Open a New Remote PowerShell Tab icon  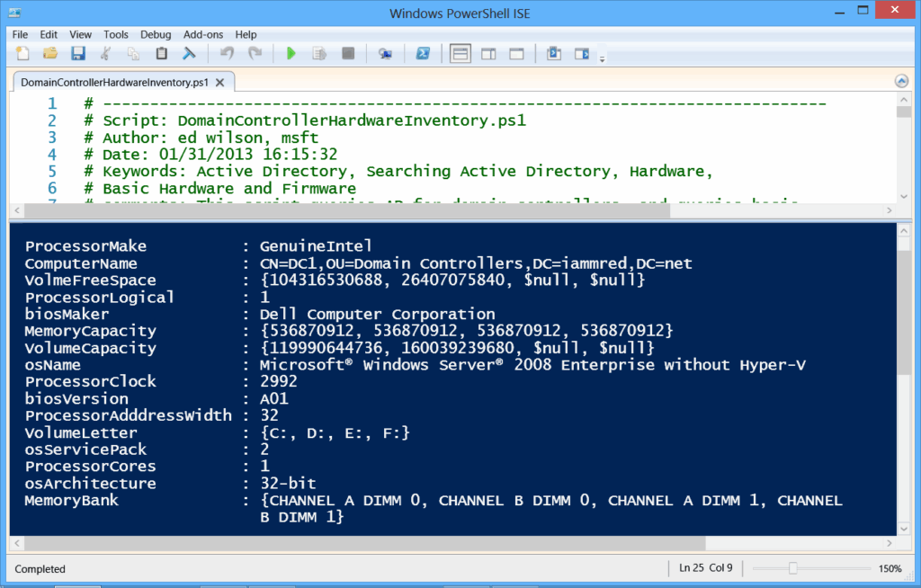(386, 53)
